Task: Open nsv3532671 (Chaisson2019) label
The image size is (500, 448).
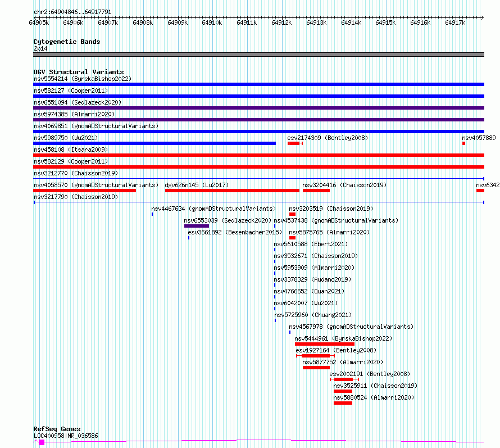Action: pos(316,256)
